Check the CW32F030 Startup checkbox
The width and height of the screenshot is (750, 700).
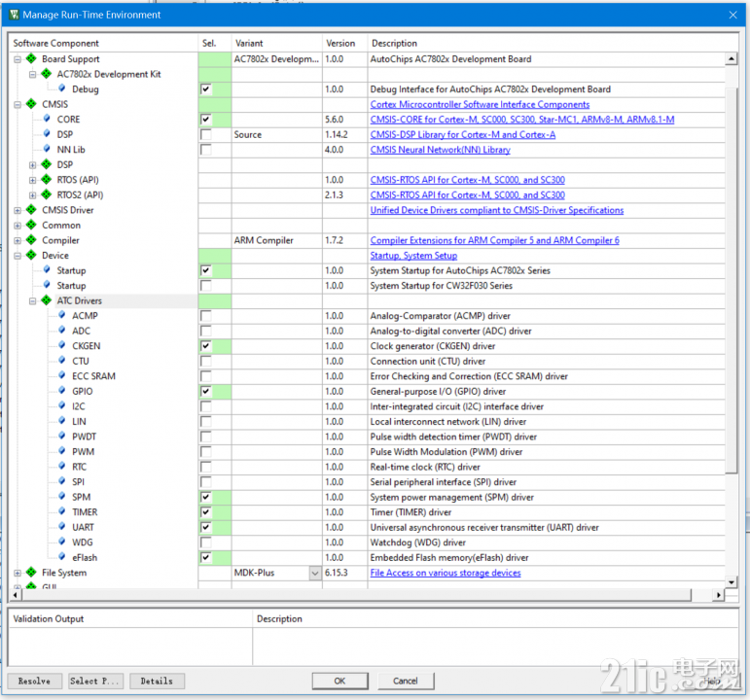click(x=205, y=286)
